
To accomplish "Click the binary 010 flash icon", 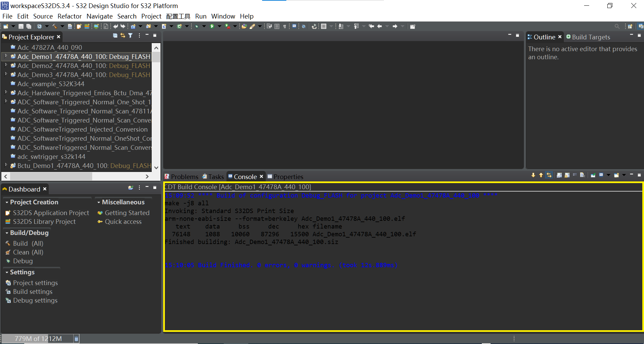I will point(70,26).
